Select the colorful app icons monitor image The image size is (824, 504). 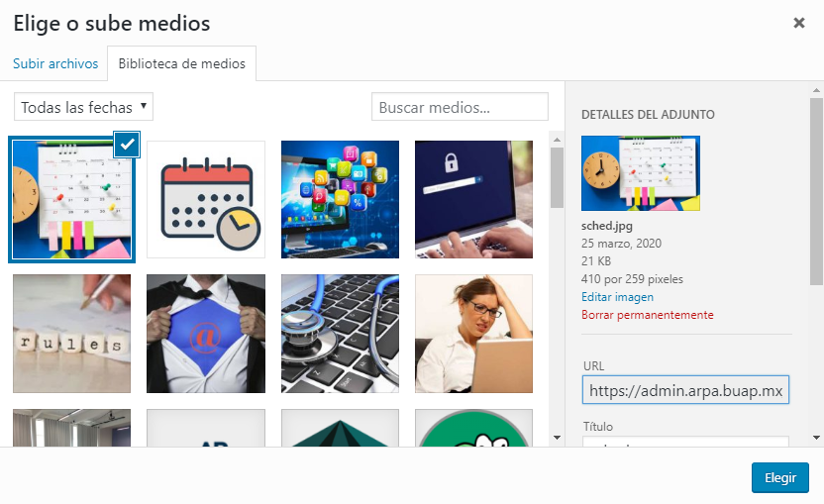(340, 199)
